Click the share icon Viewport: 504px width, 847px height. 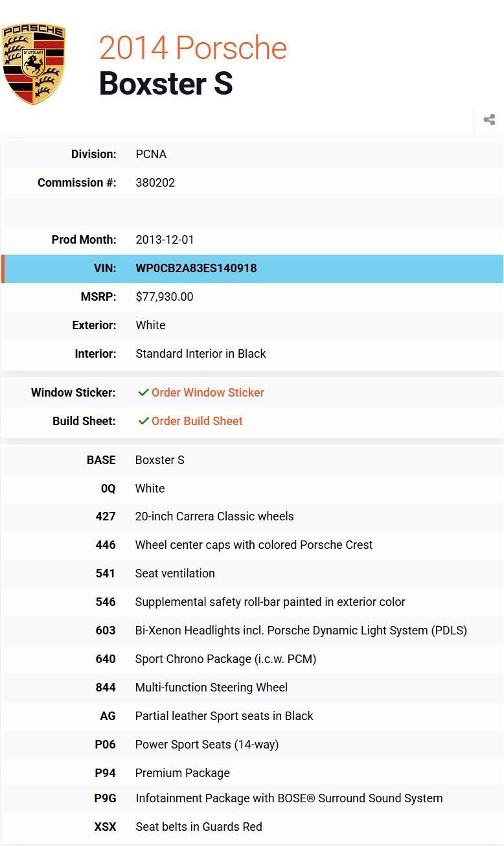click(489, 120)
